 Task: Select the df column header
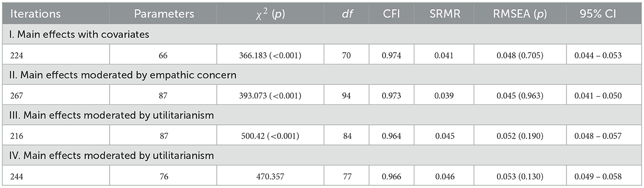pos(347,14)
